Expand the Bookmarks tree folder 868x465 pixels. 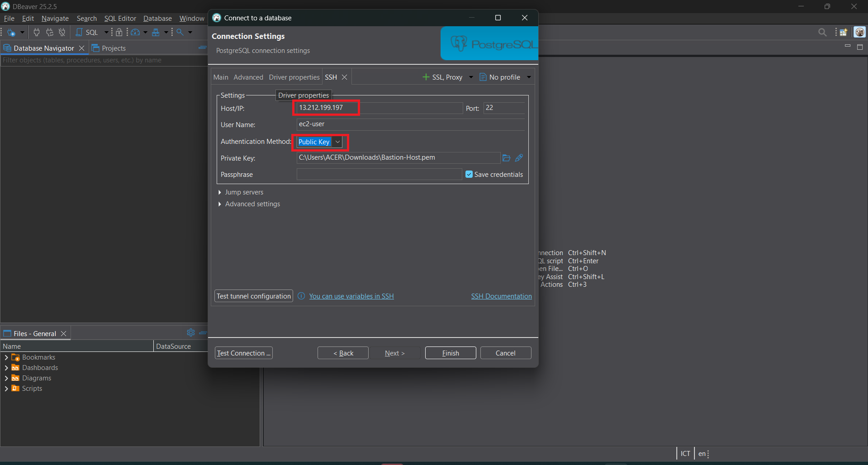point(6,357)
